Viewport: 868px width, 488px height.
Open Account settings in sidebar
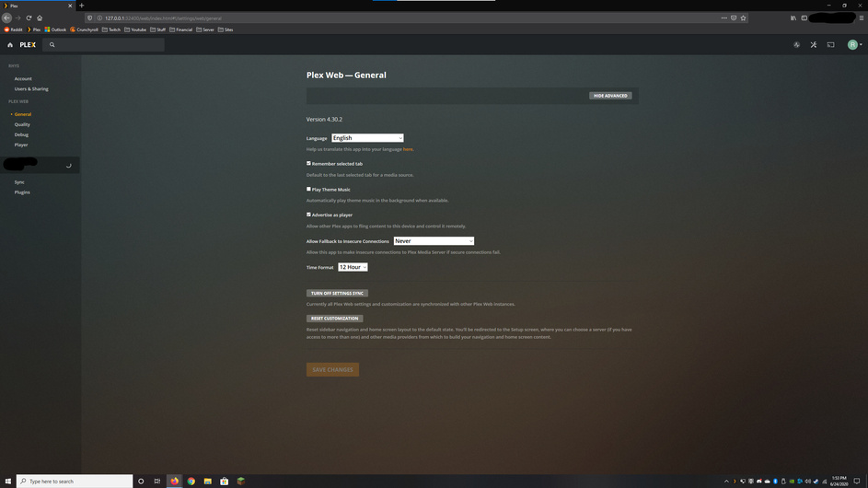[x=23, y=78]
